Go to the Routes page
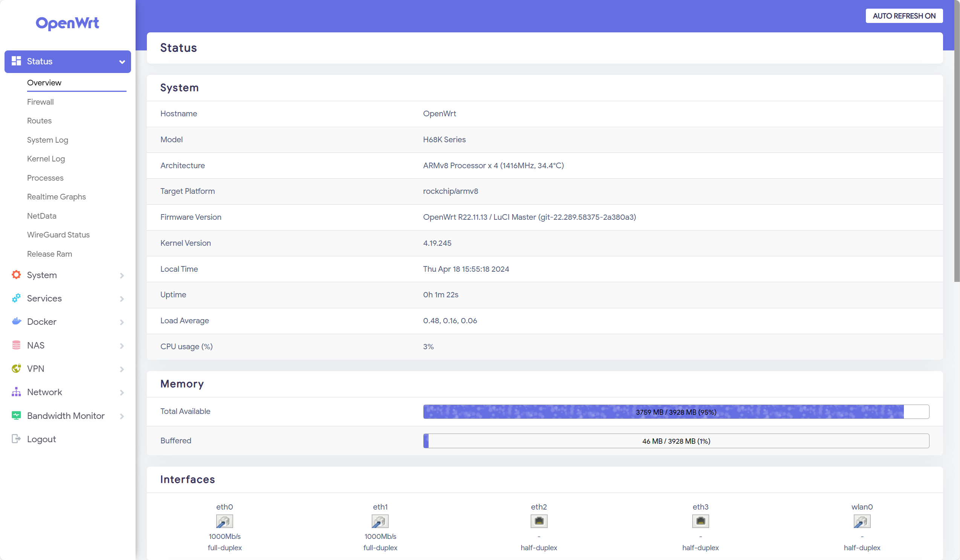Screen dimensions: 960x560 pyautogui.click(x=39, y=121)
